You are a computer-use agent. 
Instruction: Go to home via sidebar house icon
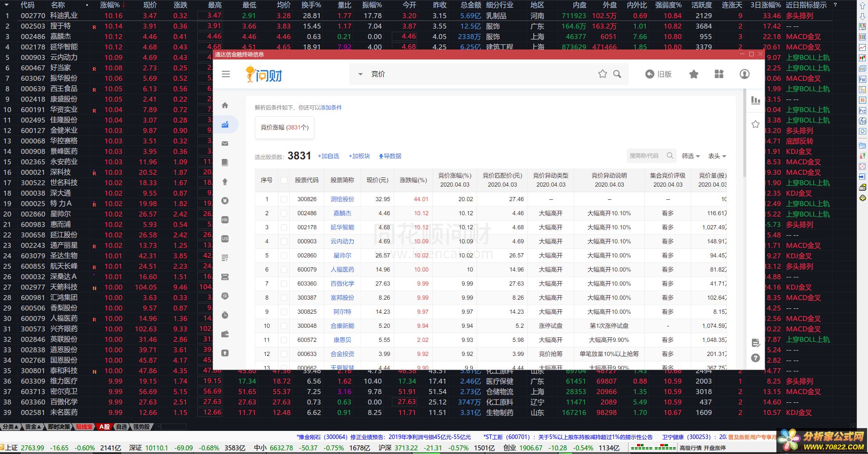pyautogui.click(x=225, y=105)
